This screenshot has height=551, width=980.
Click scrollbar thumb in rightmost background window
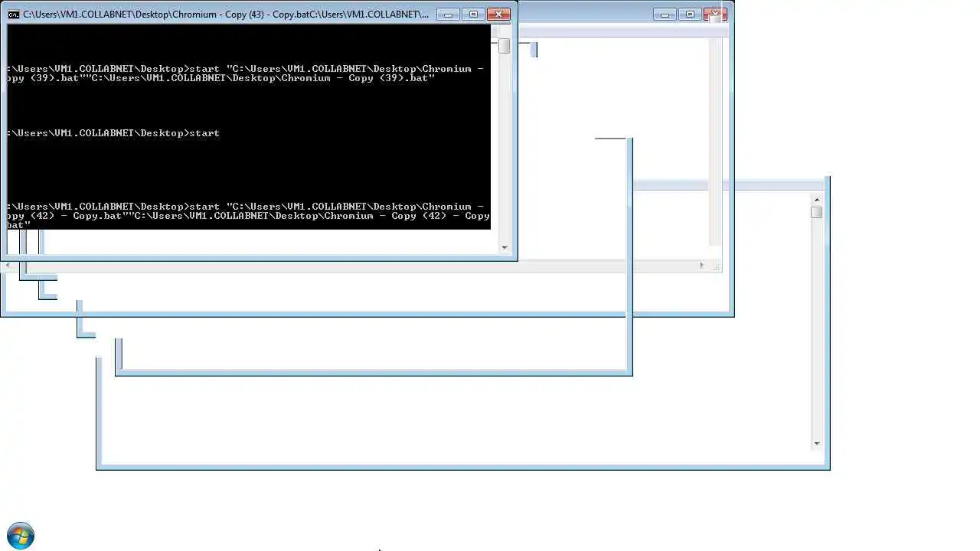coord(816,212)
